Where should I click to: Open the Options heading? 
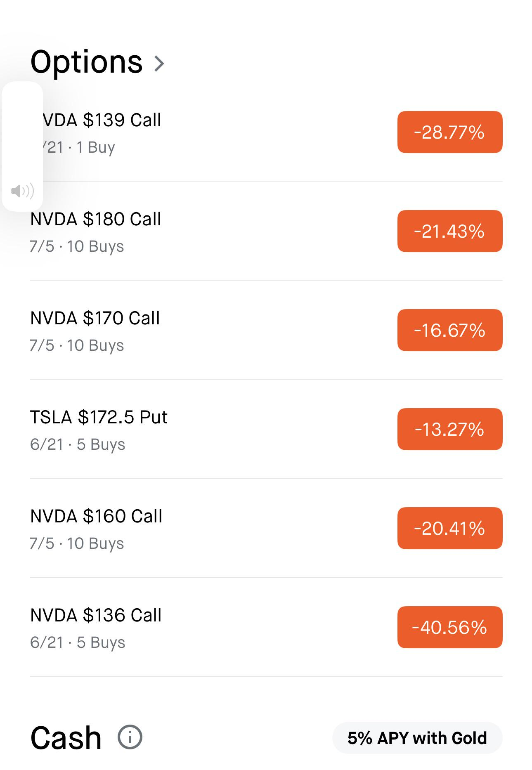click(x=86, y=62)
